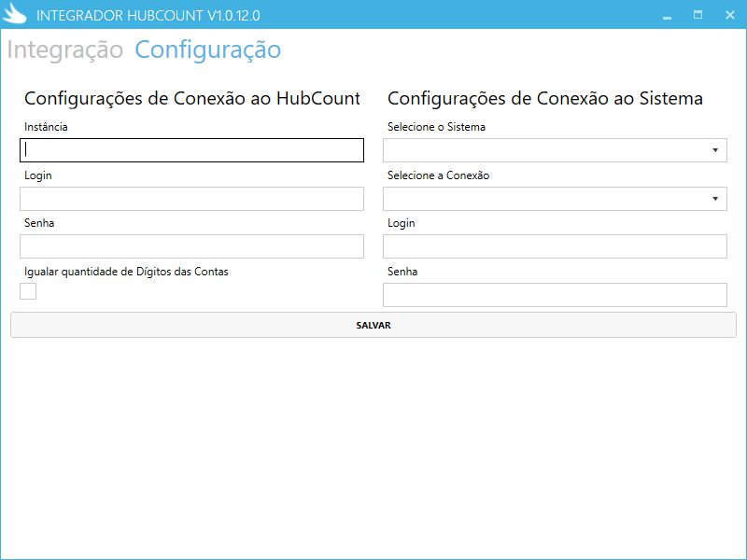Select the Configuração tab
747x560 pixels.
[x=208, y=50]
